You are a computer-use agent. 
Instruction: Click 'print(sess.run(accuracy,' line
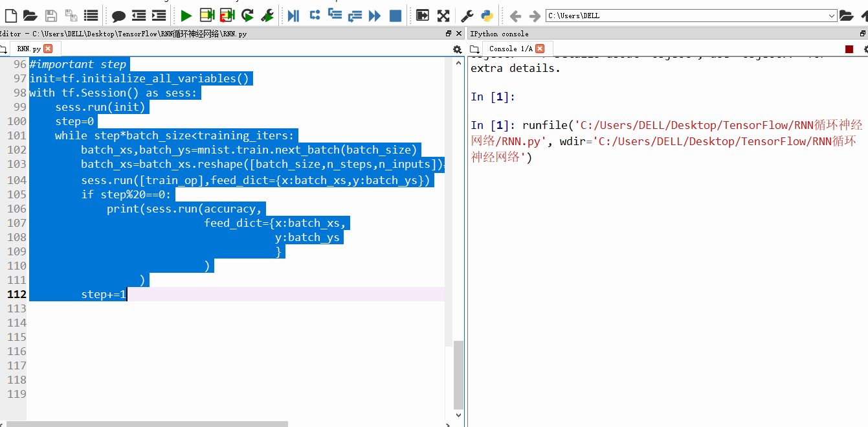(184, 209)
